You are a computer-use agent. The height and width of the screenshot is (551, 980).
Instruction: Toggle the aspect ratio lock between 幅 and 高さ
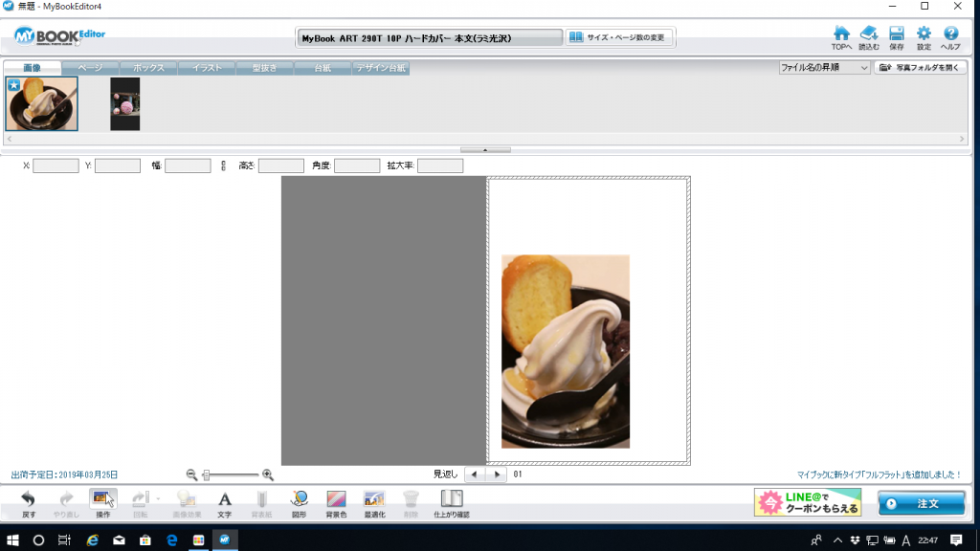tap(223, 166)
